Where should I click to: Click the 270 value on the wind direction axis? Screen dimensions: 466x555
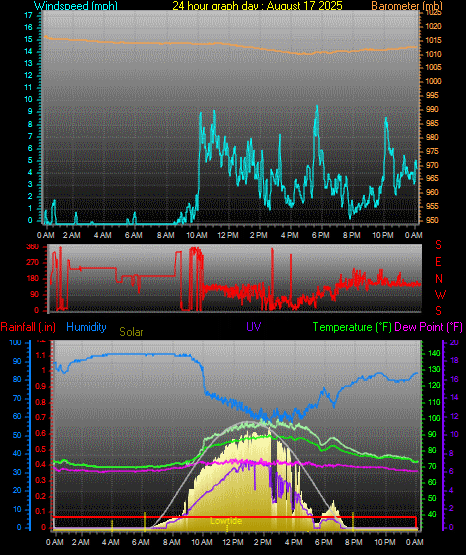33,263
